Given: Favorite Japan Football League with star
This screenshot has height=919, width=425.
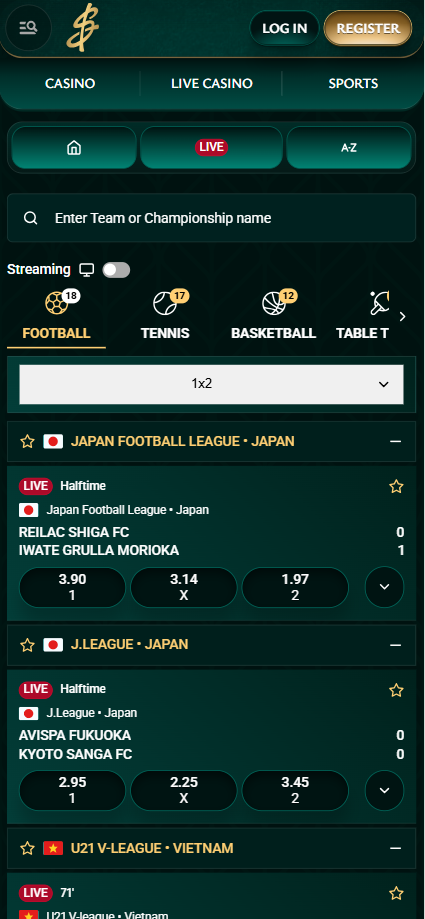Looking at the screenshot, I should point(28,441).
